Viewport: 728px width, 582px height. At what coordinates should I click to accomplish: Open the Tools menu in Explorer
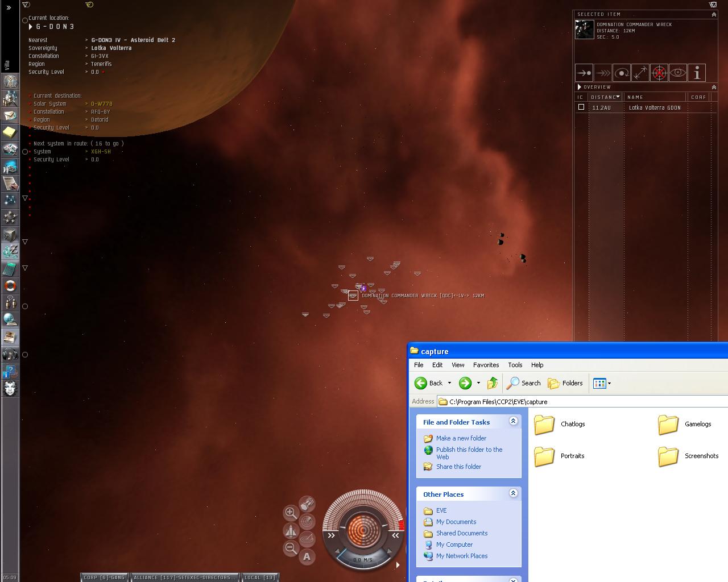tap(515, 365)
